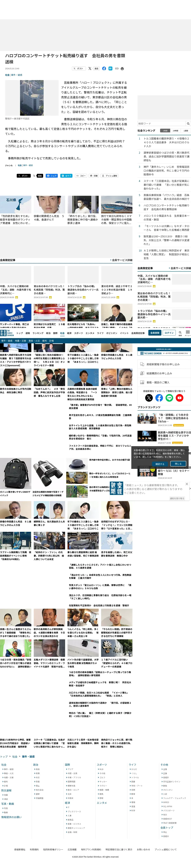
Task: Open JR西日本 logo thumbnail article
Action: (x=16, y=312)
